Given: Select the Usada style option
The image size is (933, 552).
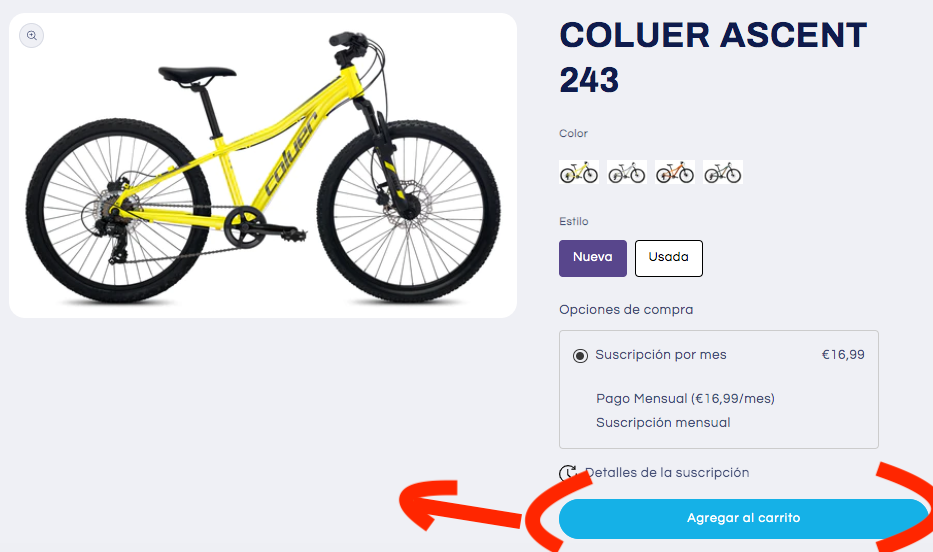Looking at the screenshot, I should click(669, 258).
